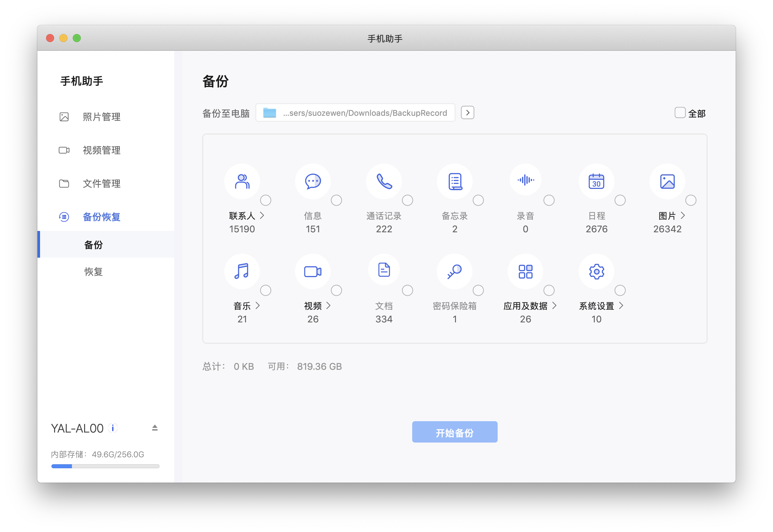The height and width of the screenshot is (532, 773).
Task: Select the 日程 (Calendar) icon
Action: [596, 181]
